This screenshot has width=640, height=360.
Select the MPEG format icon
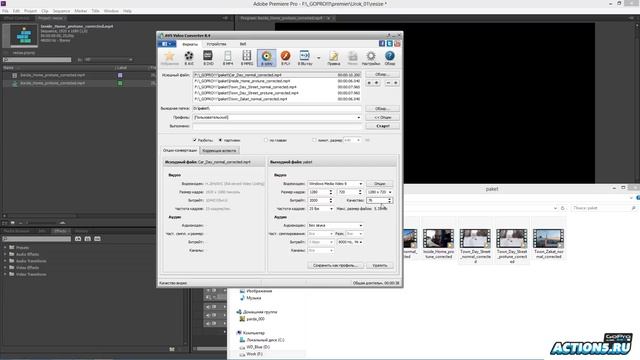pos(247,58)
